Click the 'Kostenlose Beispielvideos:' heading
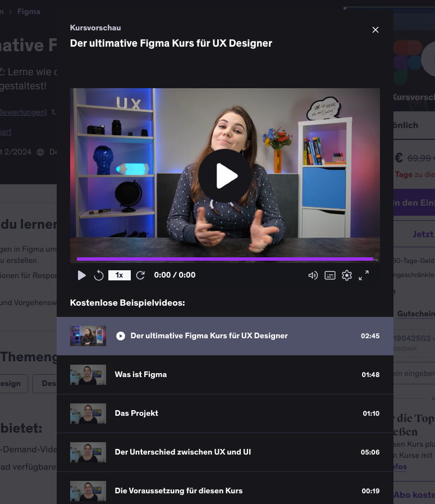 (x=127, y=303)
